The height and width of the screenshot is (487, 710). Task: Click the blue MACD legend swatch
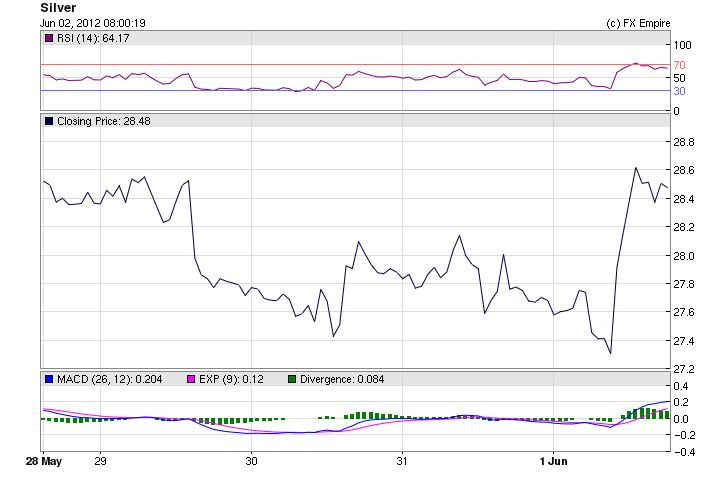click(x=49, y=379)
